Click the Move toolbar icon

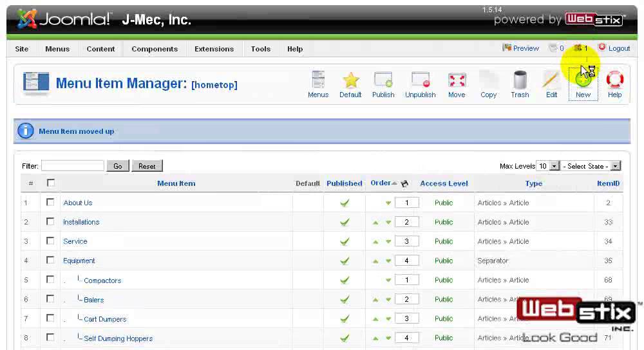(x=457, y=84)
